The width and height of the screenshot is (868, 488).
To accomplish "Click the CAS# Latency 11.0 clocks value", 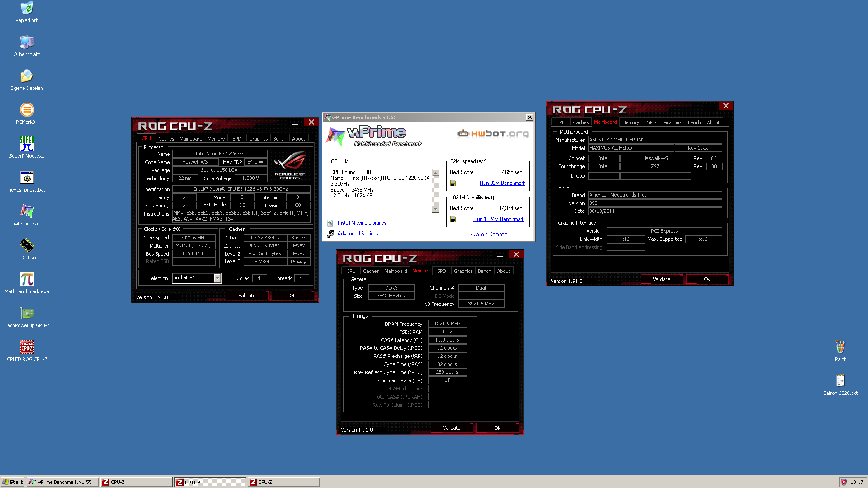I will (x=447, y=340).
